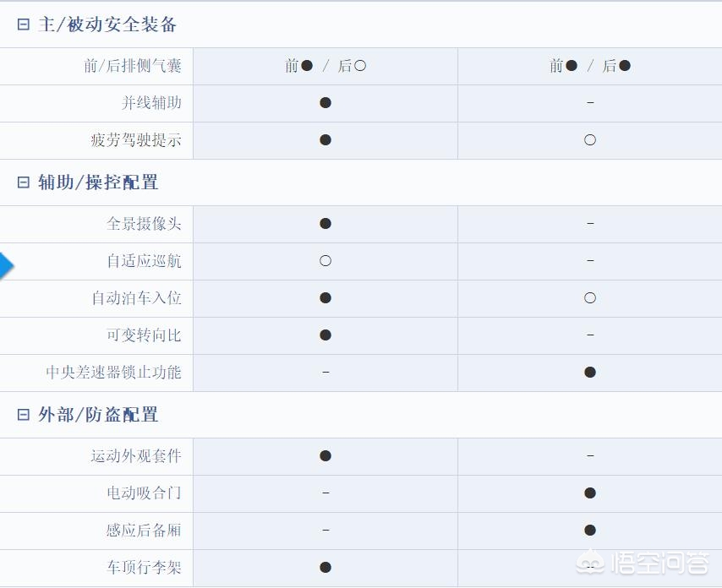Select the 可变转向比 row label
This screenshot has width=722, height=588.
click(x=144, y=335)
